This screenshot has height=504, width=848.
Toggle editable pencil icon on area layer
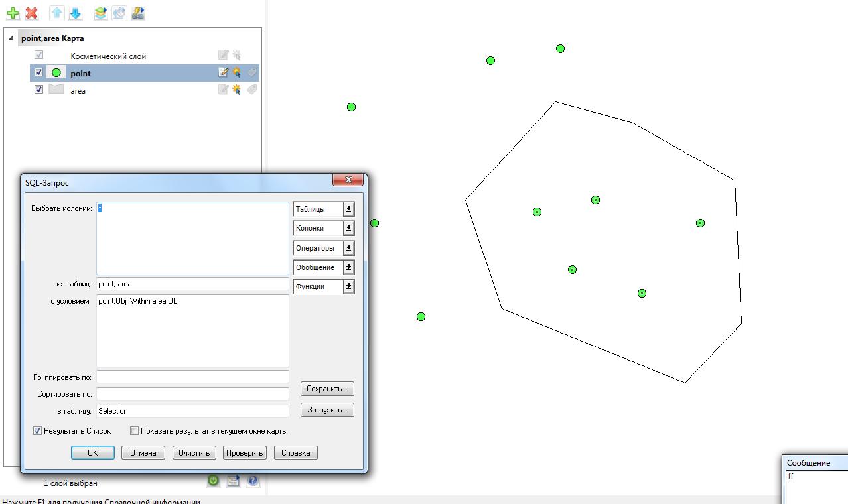coord(224,90)
